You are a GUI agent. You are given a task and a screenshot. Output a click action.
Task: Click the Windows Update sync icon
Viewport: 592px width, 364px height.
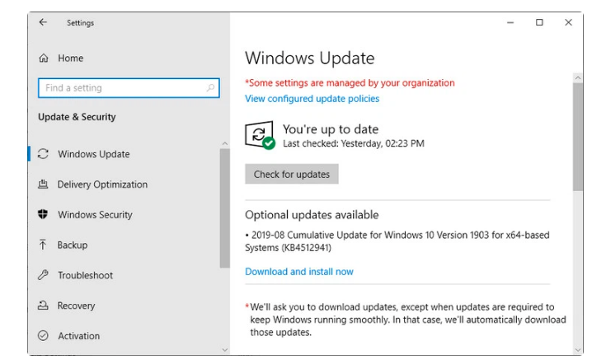44,154
